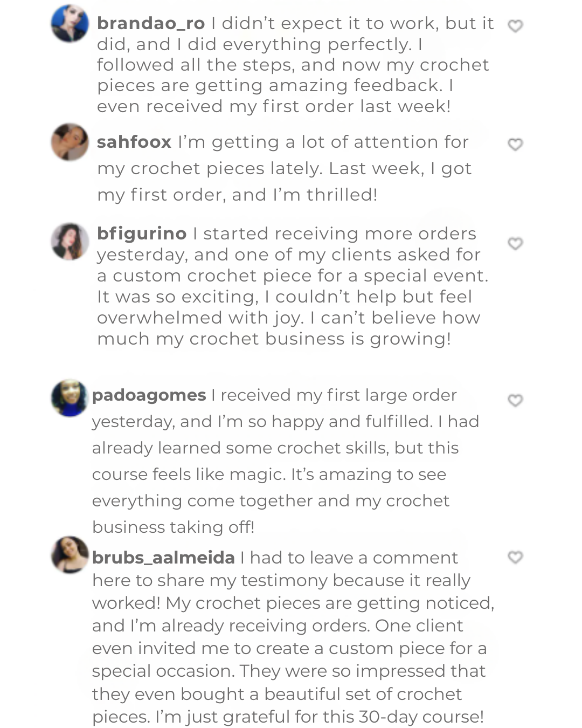Visit the brubs_aalmeida username link
The height and width of the screenshot is (728, 582).
point(163,558)
